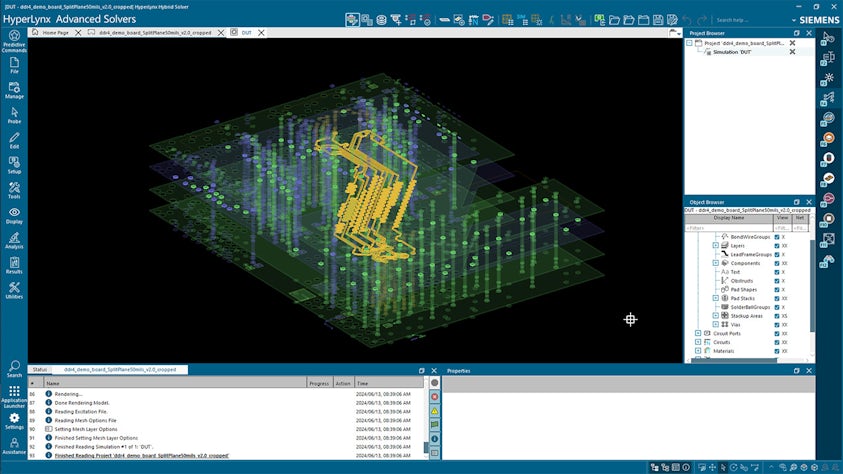Click the SIM setup toolbar icon
The width and height of the screenshot is (843, 474).
click(x=521, y=20)
